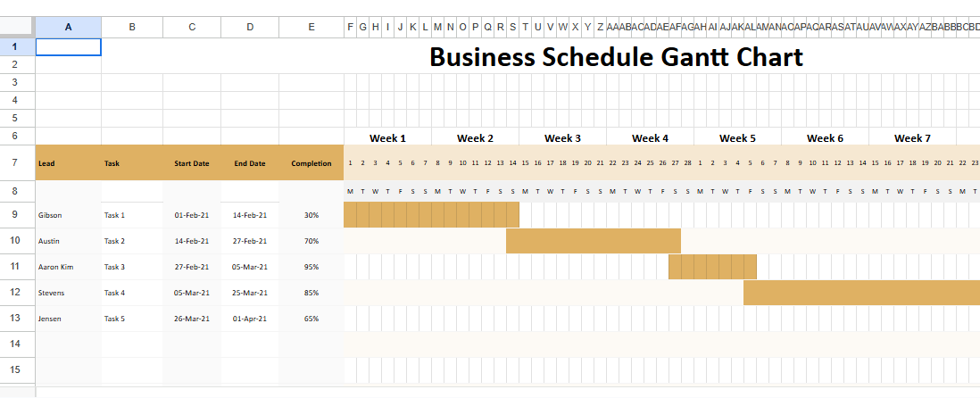Viewport: 980px width, 398px height.
Task: Click the 95% completion cell
Action: (x=311, y=267)
